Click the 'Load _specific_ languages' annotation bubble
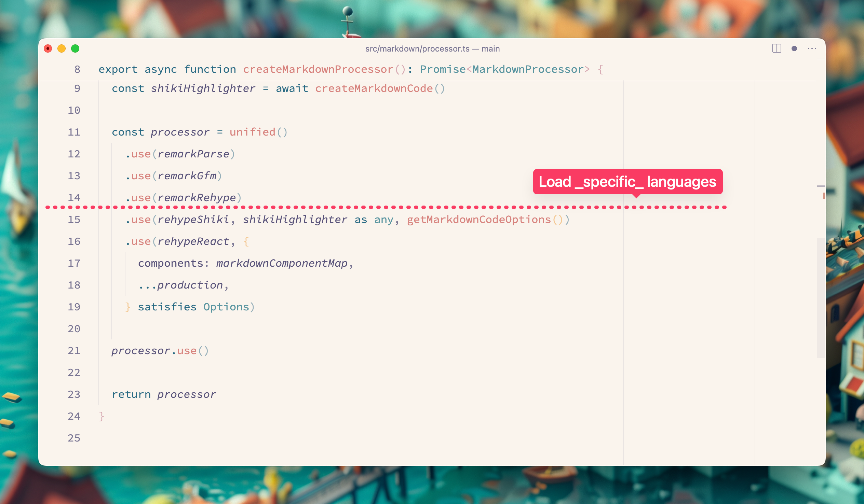 point(627,182)
